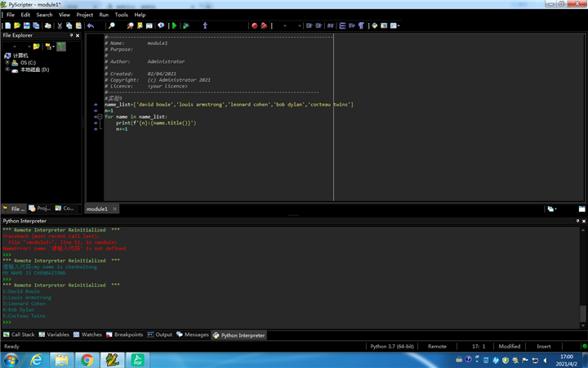Open the File menu
Screen dimensions: 588x368
point(11,15)
